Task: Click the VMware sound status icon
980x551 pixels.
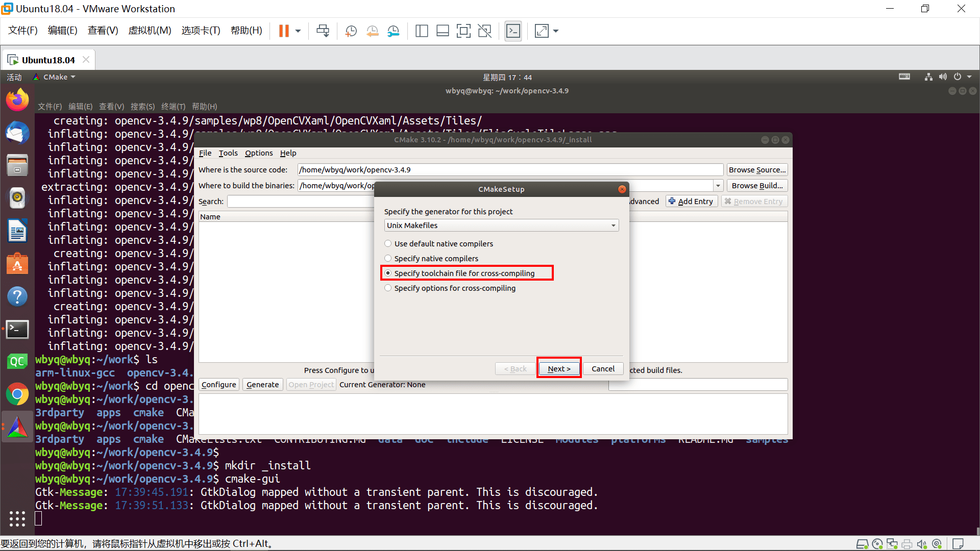Action: [921, 544]
